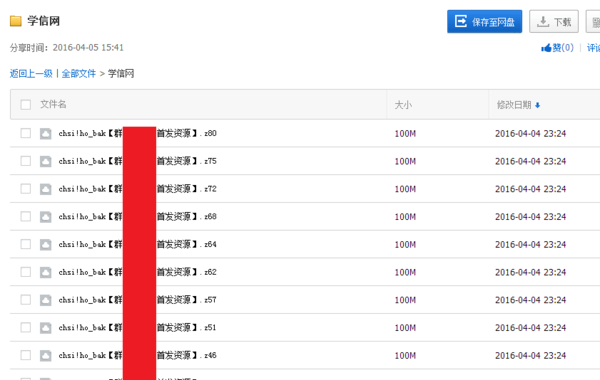Check the box for the .z62 file
600x380 pixels.
[26, 272]
